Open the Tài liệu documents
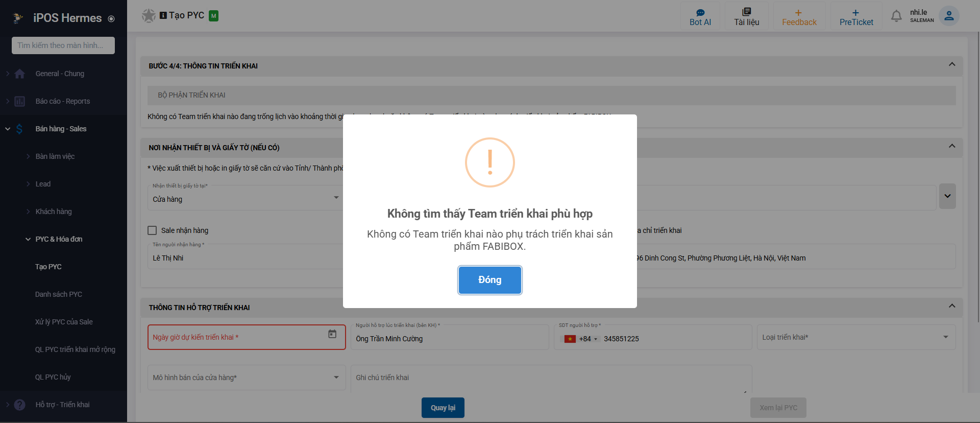980x423 pixels. point(747,17)
